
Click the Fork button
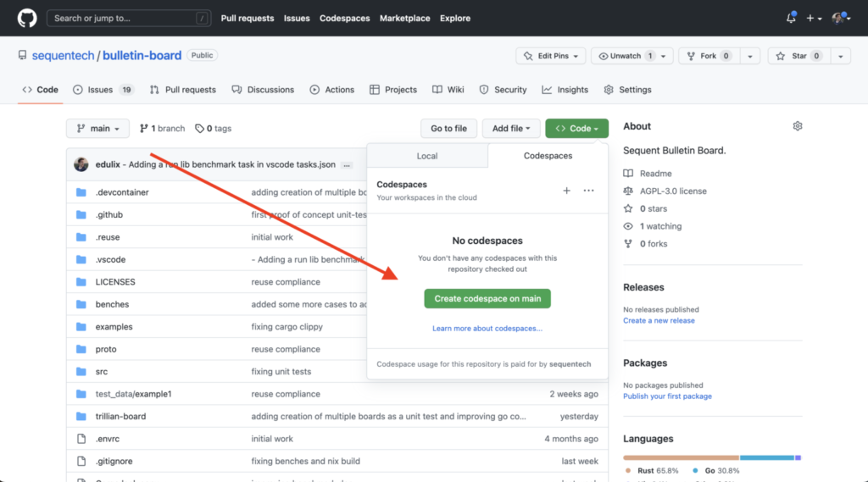[x=709, y=56]
